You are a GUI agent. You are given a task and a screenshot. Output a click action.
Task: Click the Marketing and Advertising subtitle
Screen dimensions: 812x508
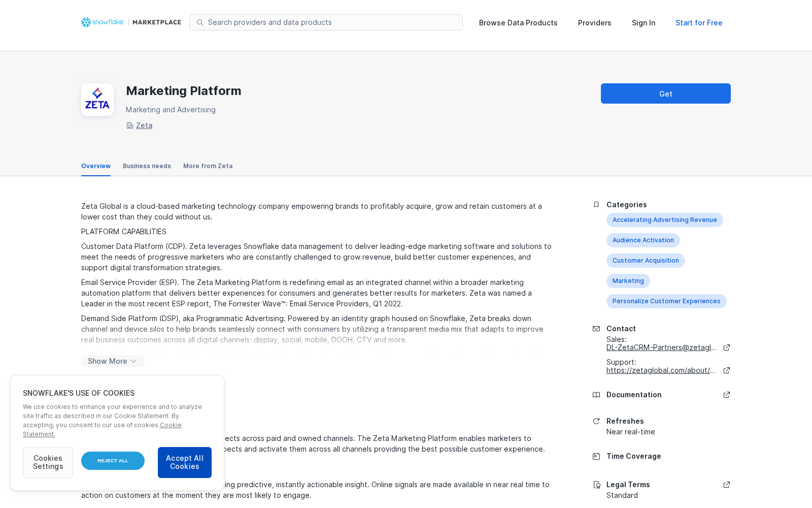171,110
